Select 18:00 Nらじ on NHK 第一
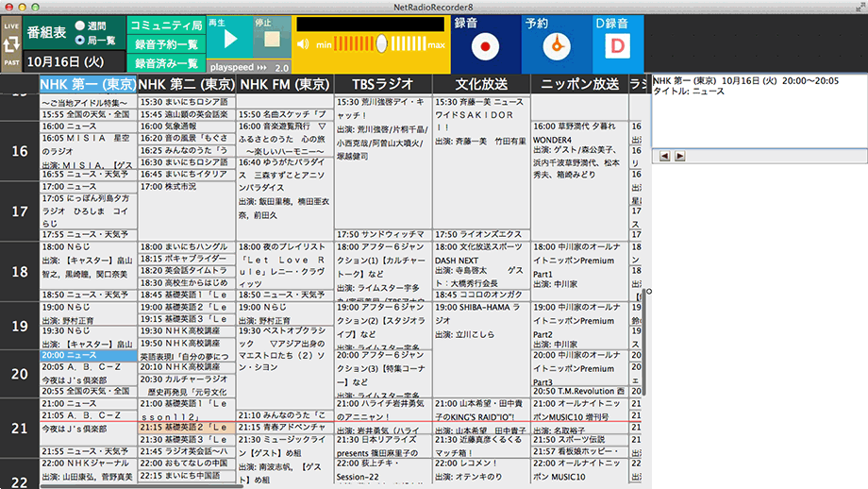 point(88,265)
